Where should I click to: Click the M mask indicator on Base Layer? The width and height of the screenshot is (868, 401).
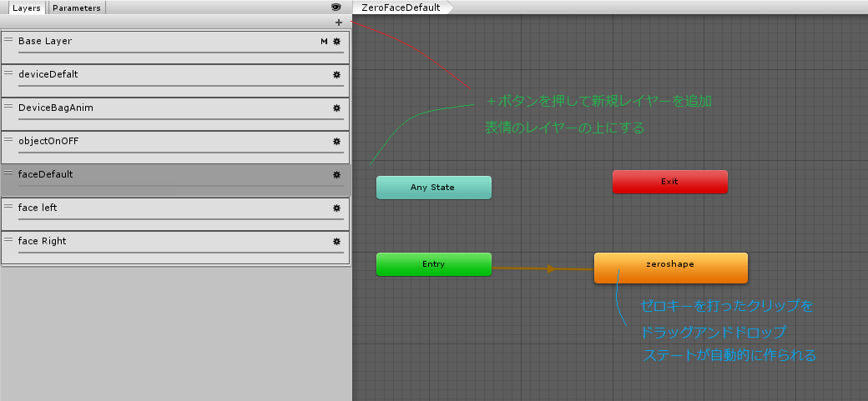(324, 42)
